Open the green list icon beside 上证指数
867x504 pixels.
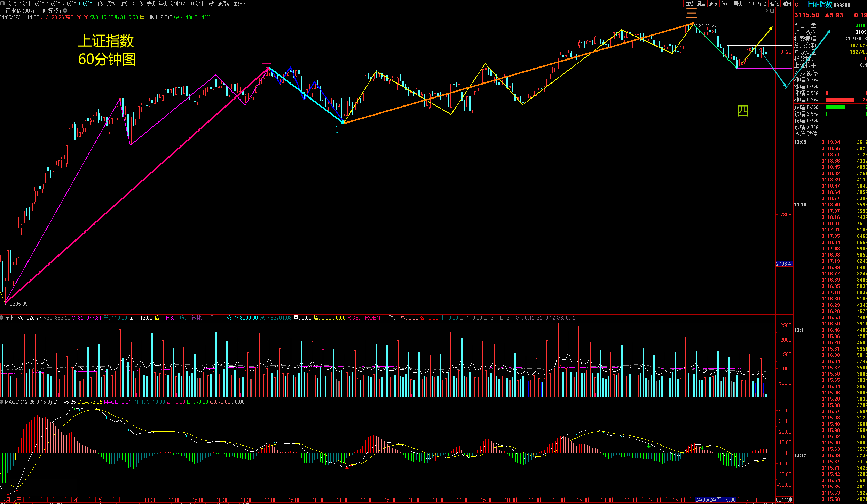click(x=802, y=5)
